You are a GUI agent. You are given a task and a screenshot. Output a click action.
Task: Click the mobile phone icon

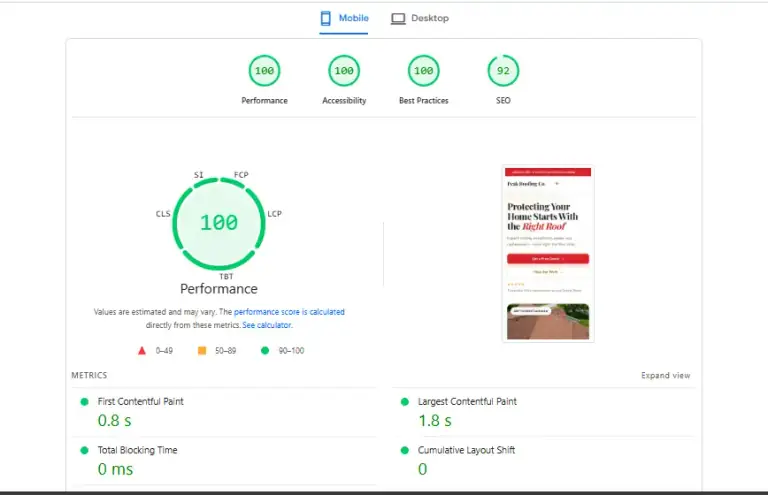tap(326, 19)
